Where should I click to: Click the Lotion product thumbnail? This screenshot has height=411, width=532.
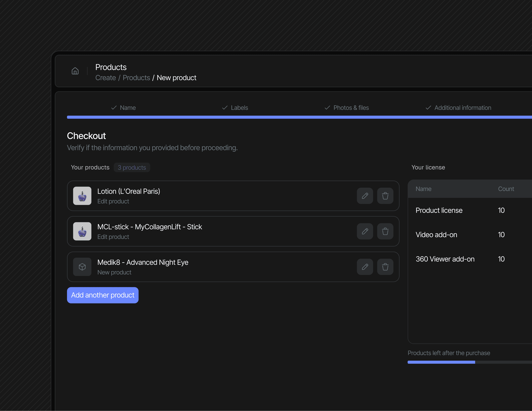[82, 196]
